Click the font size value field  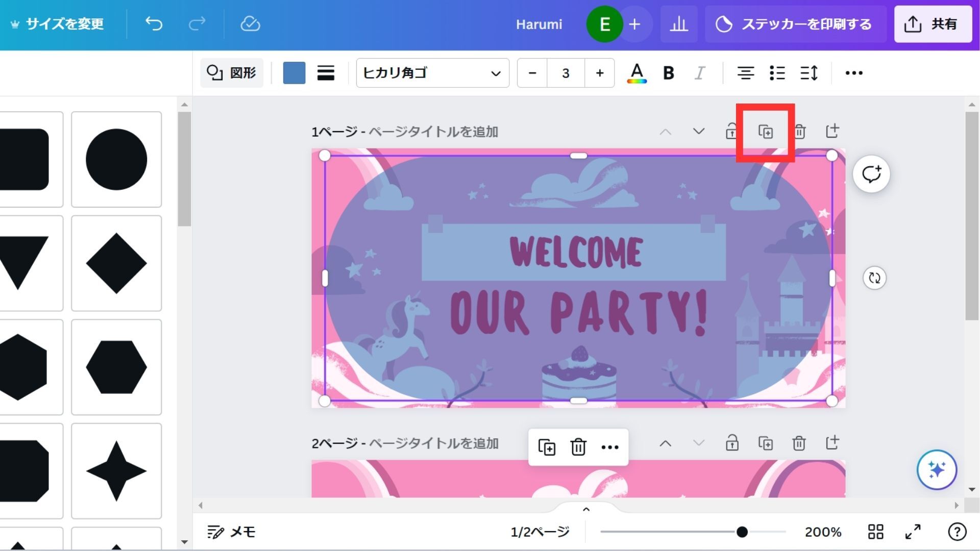click(x=566, y=73)
